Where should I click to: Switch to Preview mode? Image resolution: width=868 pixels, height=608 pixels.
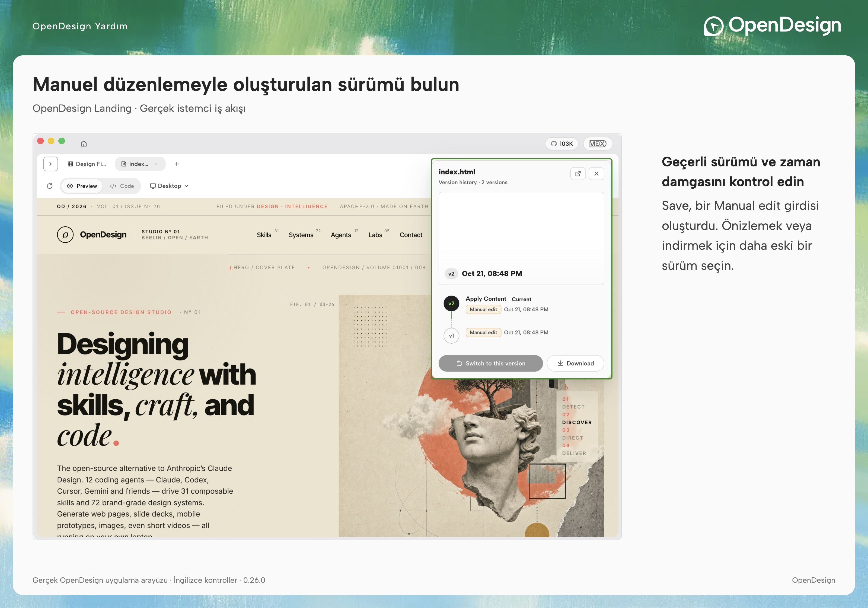tap(82, 186)
